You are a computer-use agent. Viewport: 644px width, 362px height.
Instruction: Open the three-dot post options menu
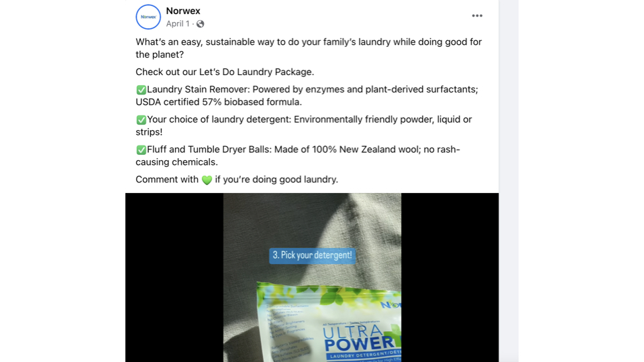pyautogui.click(x=477, y=15)
